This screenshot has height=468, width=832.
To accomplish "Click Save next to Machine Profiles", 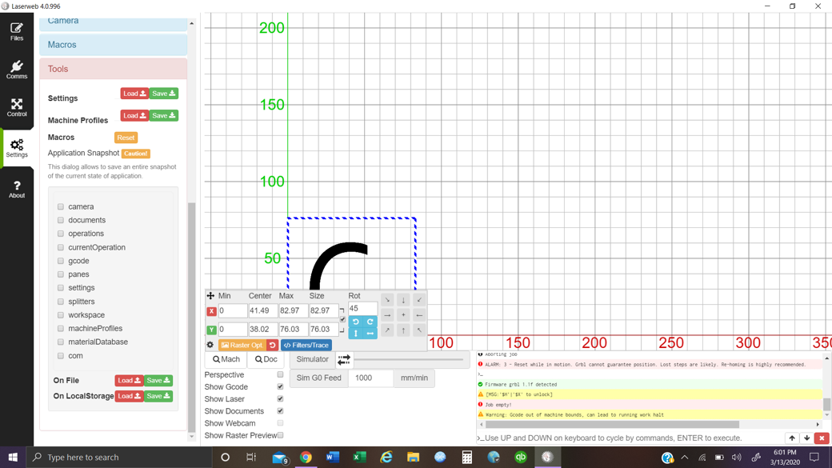I will click(x=163, y=116).
